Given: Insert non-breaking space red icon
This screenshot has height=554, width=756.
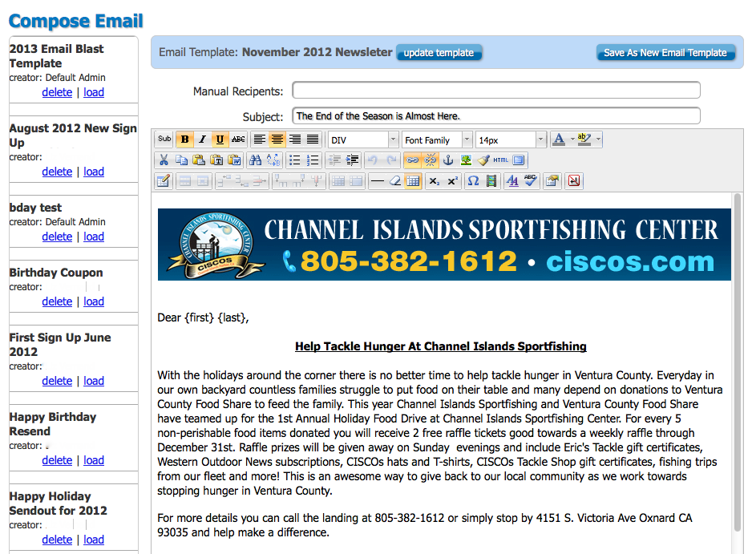Looking at the screenshot, I should (x=574, y=181).
